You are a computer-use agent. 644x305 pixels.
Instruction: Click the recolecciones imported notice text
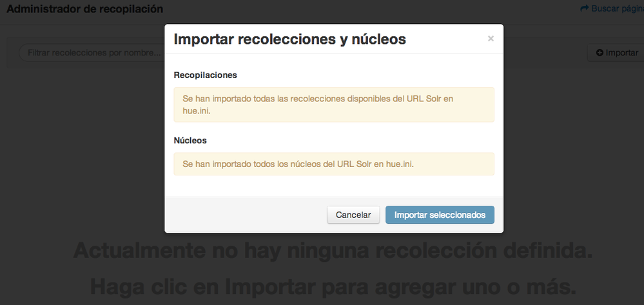click(318, 105)
